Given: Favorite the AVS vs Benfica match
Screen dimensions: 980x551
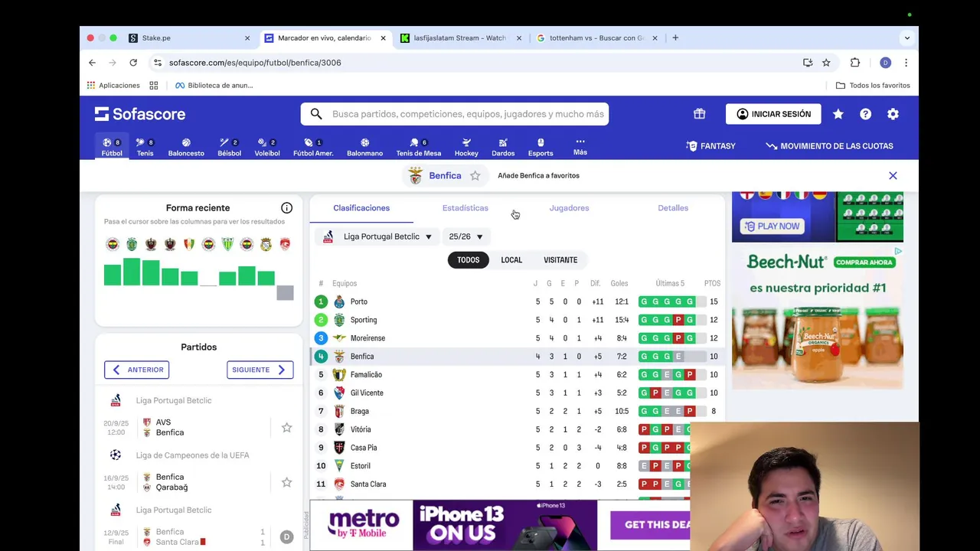Looking at the screenshot, I should click(x=286, y=428).
